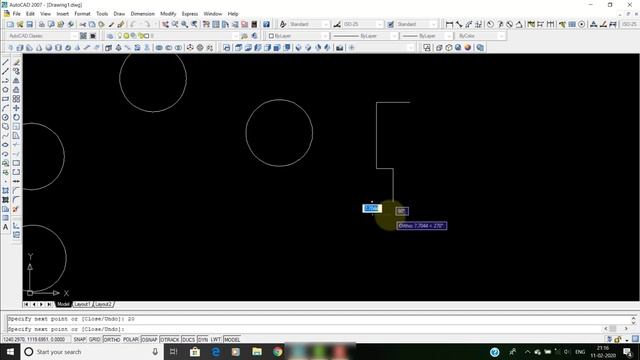640x360 pixels.
Task: Select the Multiline Text tool
Action: click(x=5, y=227)
